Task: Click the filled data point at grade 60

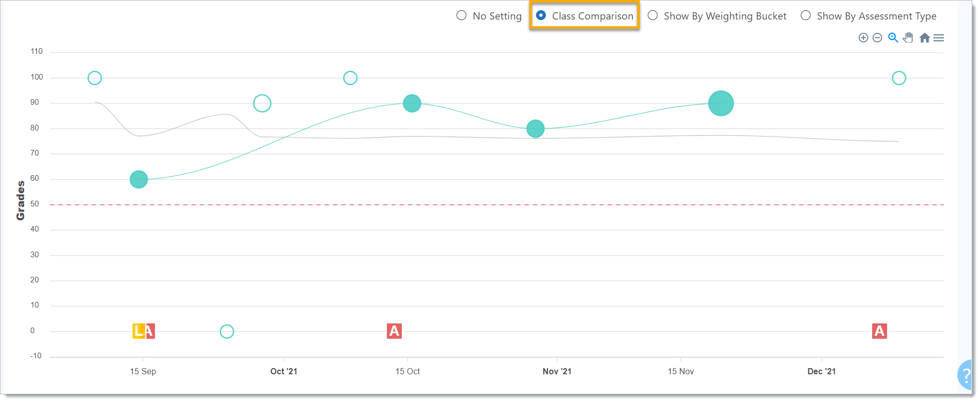Action: pos(139,179)
